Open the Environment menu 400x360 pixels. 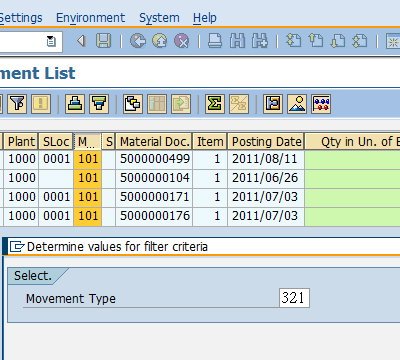(90, 18)
